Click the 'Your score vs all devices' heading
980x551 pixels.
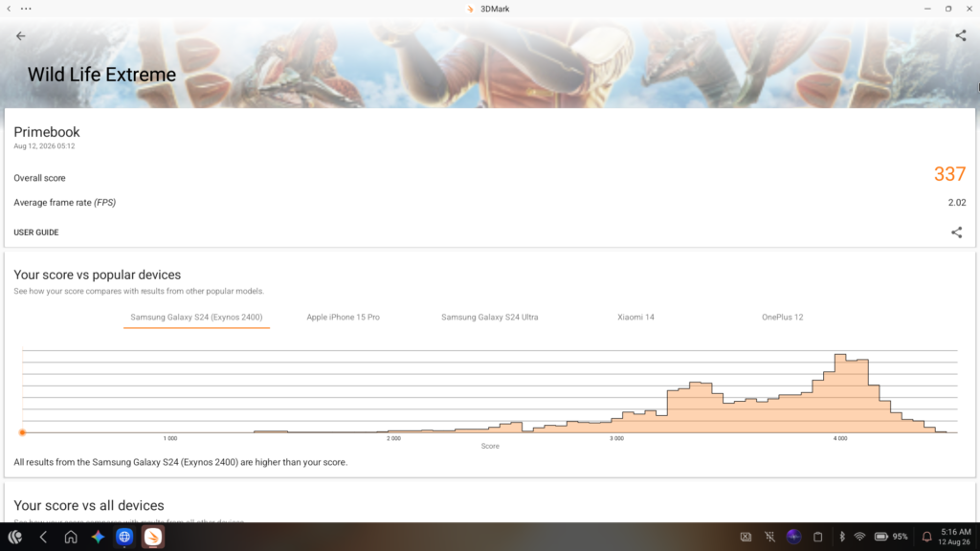(89, 505)
